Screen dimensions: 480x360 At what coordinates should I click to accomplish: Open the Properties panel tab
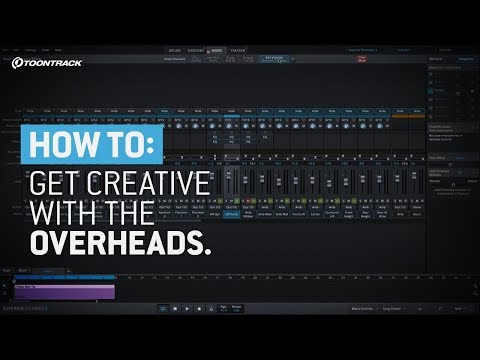[x=466, y=59]
